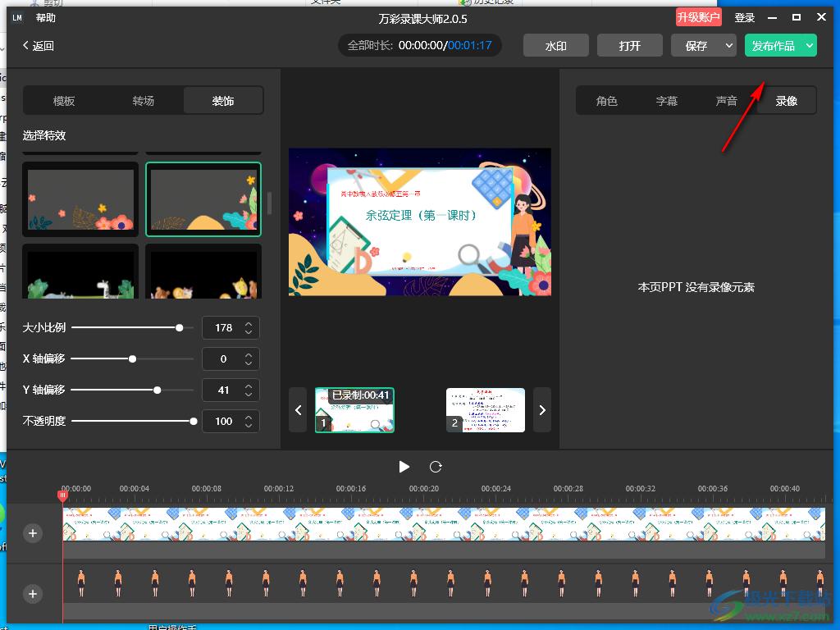Viewport: 840px width, 630px height.
Task: Expand the 发布作品 dropdown arrow
Action: [810, 46]
